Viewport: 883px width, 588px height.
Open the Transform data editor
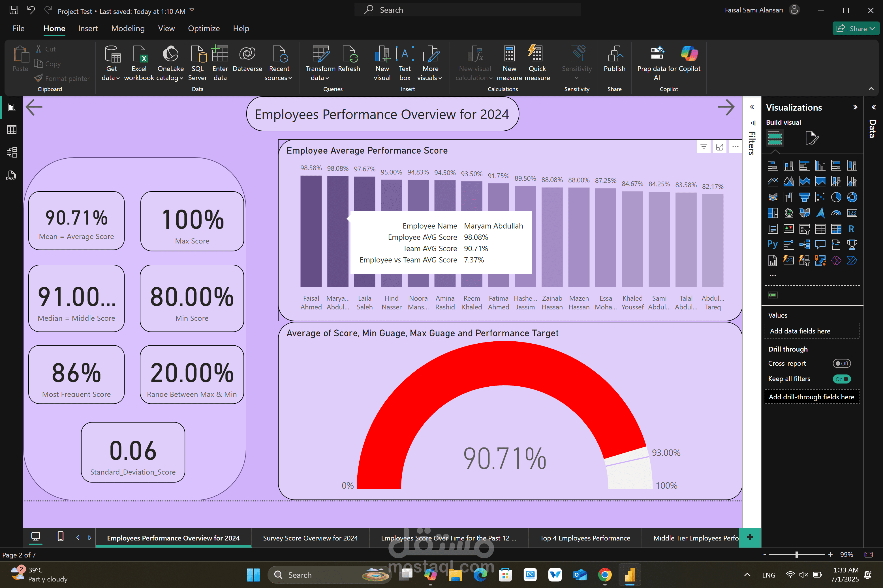[x=320, y=63]
